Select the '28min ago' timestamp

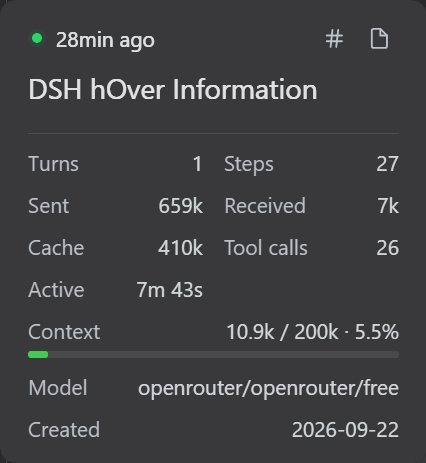click(105, 40)
